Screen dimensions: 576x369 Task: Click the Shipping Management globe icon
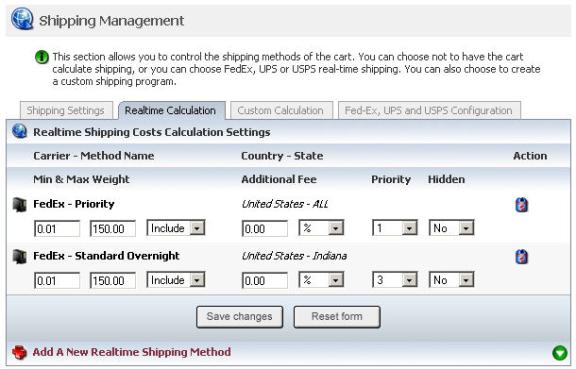[x=22, y=19]
